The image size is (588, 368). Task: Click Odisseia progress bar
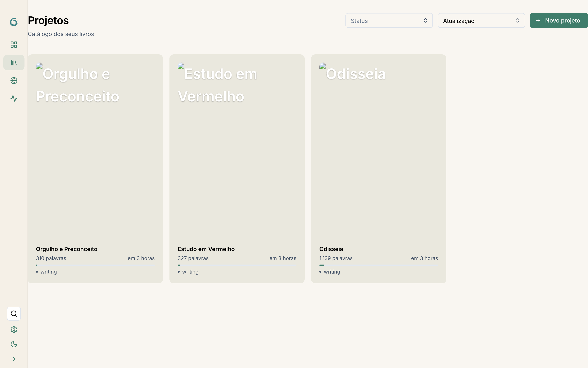point(379,265)
